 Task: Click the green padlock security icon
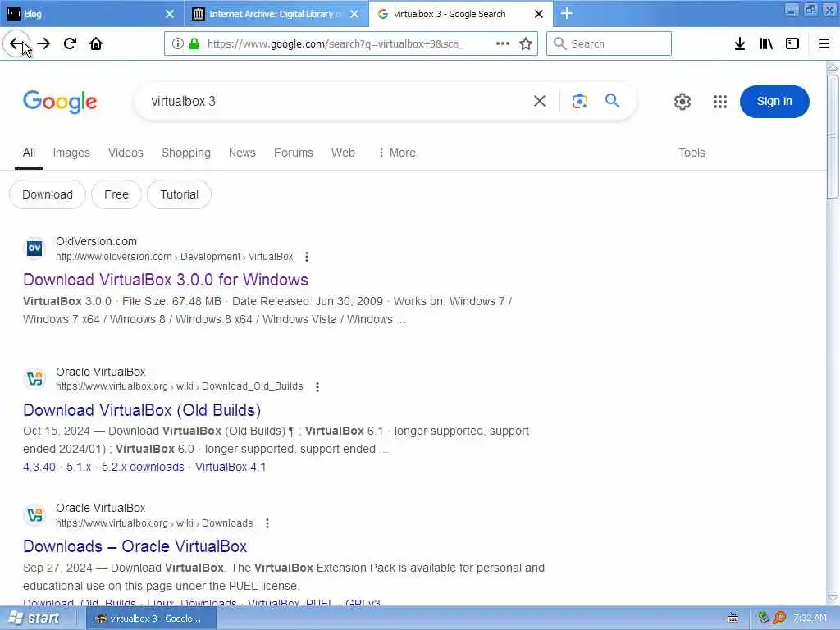[x=194, y=44]
